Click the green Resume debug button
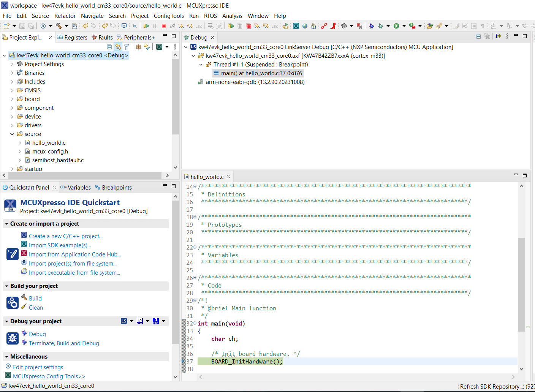Viewport: 535px width, 392px height. tap(146, 26)
